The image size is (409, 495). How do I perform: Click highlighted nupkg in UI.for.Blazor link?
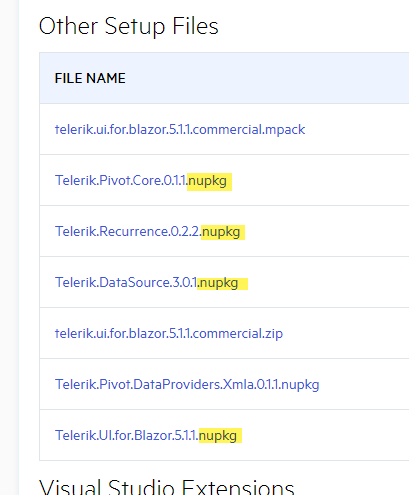coord(218,436)
